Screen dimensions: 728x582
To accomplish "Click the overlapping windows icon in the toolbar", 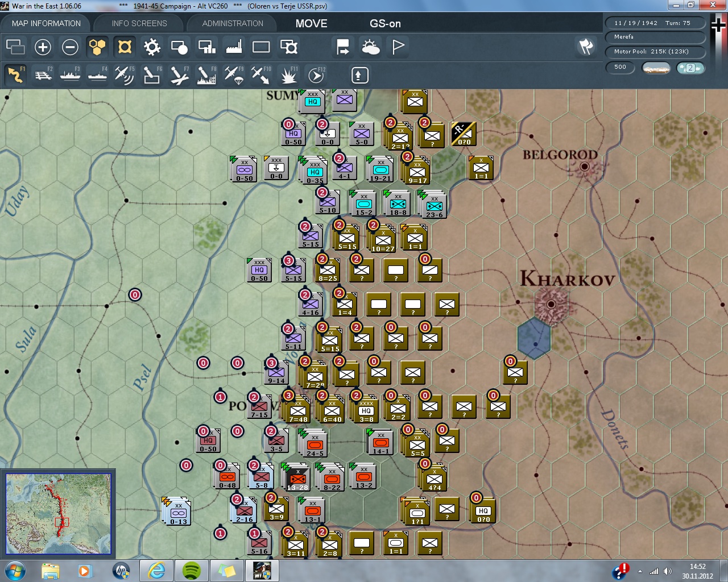I will 15,47.
